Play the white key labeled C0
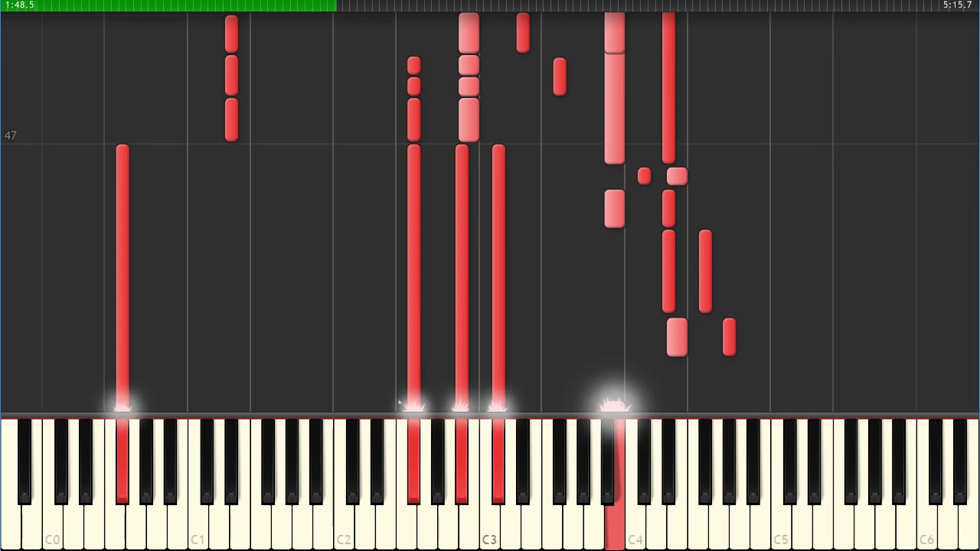The image size is (980, 551). click(52, 528)
